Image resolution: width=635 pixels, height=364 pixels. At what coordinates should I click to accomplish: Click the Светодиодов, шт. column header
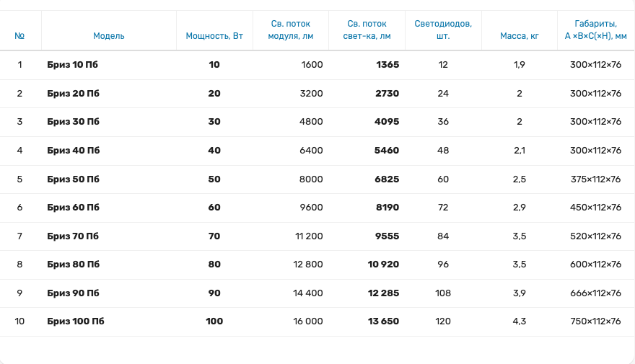pos(443,30)
